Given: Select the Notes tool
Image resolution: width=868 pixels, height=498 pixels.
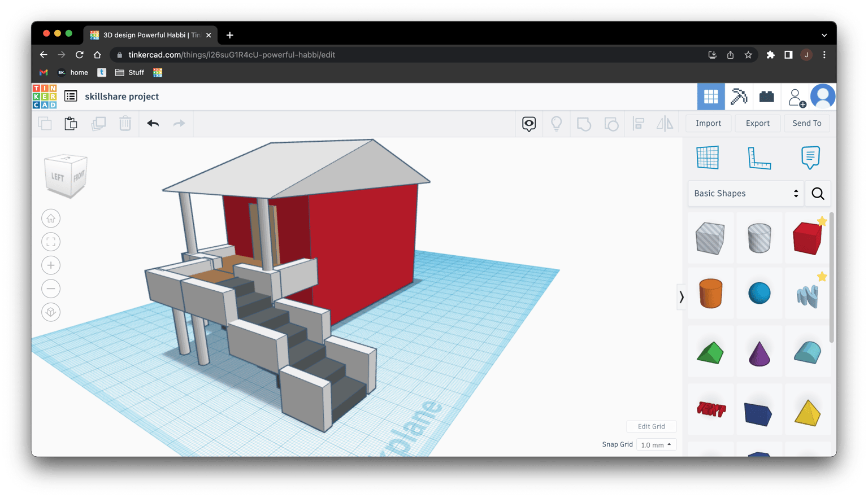Looking at the screenshot, I should pos(810,158).
